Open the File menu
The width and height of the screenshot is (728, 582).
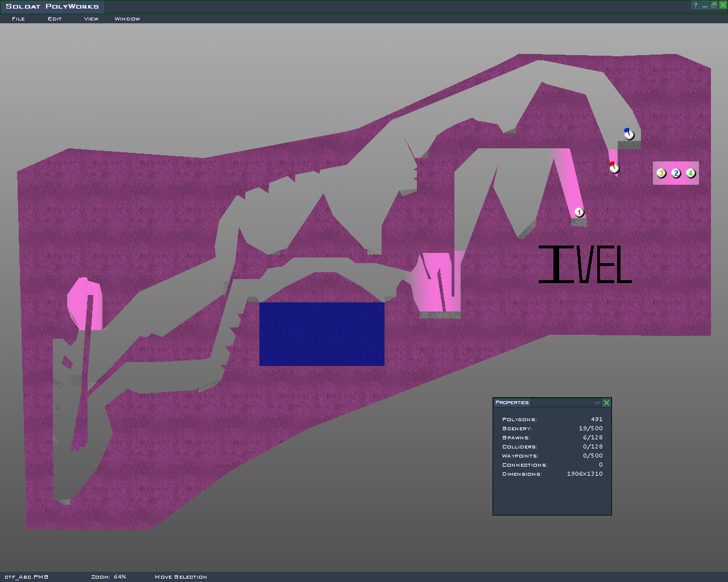coord(18,19)
